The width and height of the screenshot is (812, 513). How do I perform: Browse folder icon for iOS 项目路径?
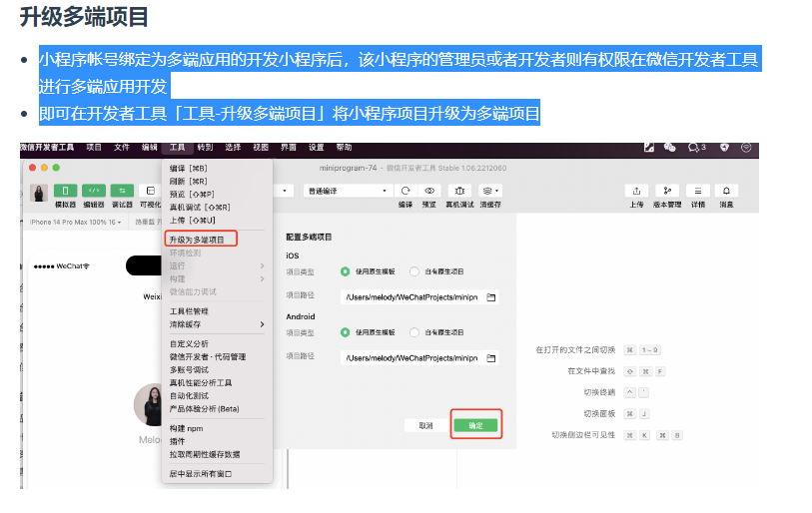[x=491, y=297]
